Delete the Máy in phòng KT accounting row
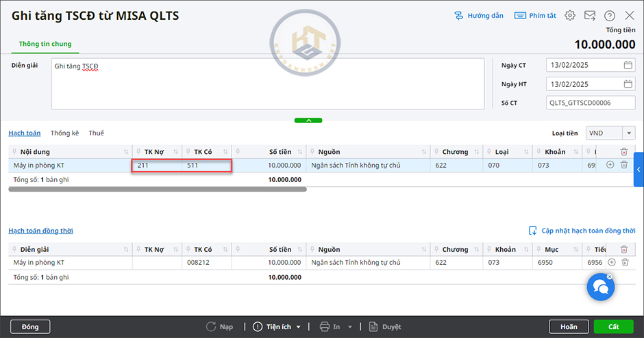Viewport: 644px width, 338px height. [623, 165]
